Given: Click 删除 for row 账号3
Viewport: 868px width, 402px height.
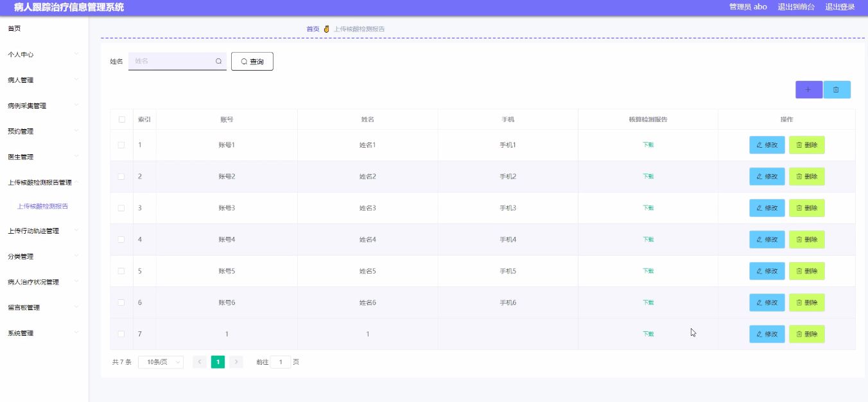Looking at the screenshot, I should coord(807,208).
